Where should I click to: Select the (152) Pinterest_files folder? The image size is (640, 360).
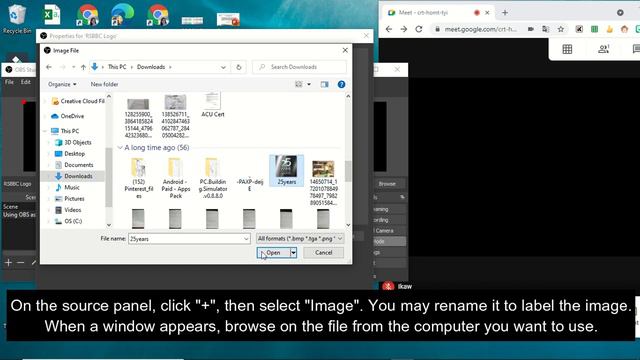[138, 178]
